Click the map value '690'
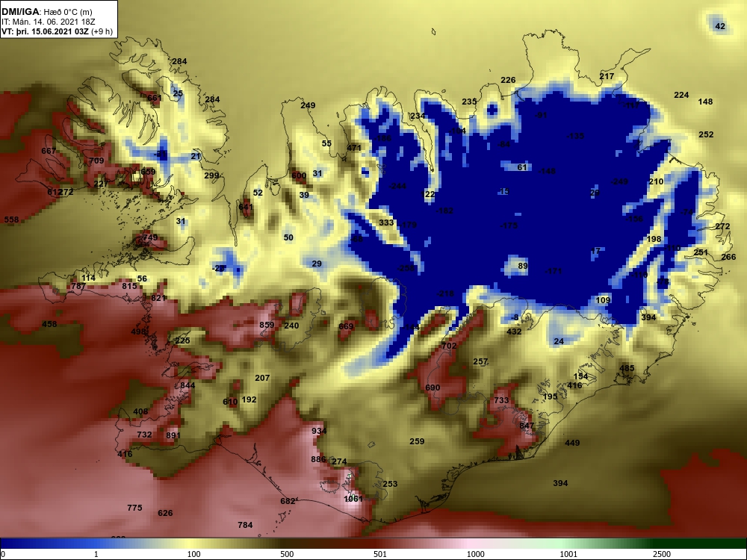Viewport: 747px width, 560px height. (x=433, y=388)
